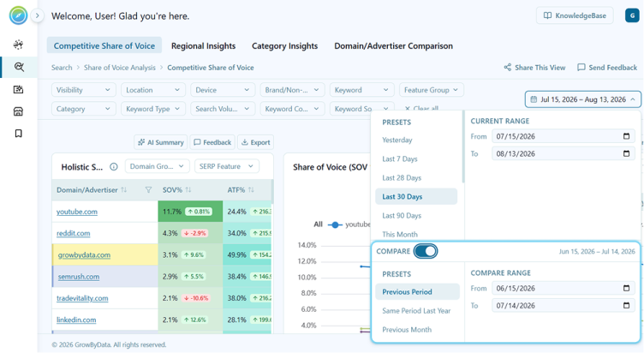
Task: Click the compass logo icon
Action: point(18,15)
